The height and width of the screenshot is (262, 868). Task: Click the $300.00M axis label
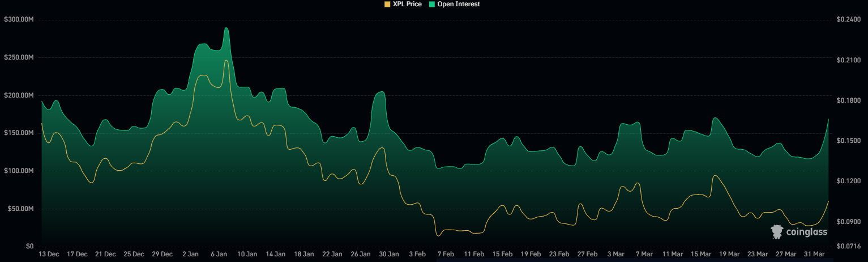[x=19, y=20]
